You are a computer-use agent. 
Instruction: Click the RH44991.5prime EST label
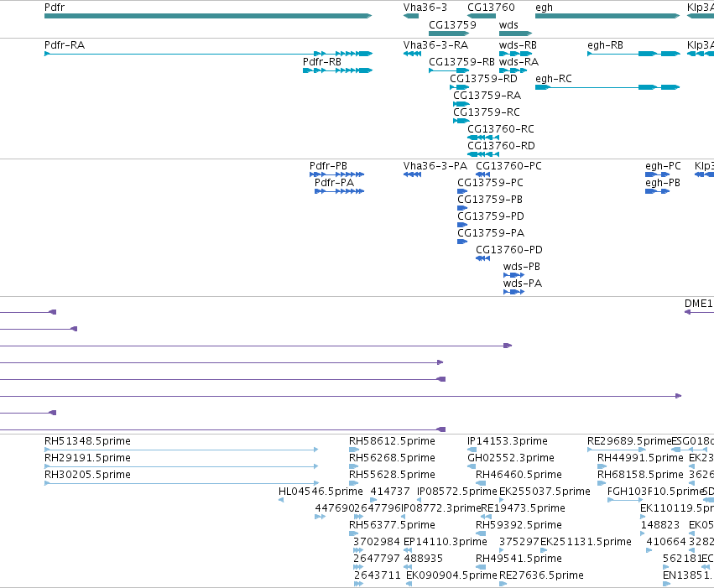coord(640,458)
